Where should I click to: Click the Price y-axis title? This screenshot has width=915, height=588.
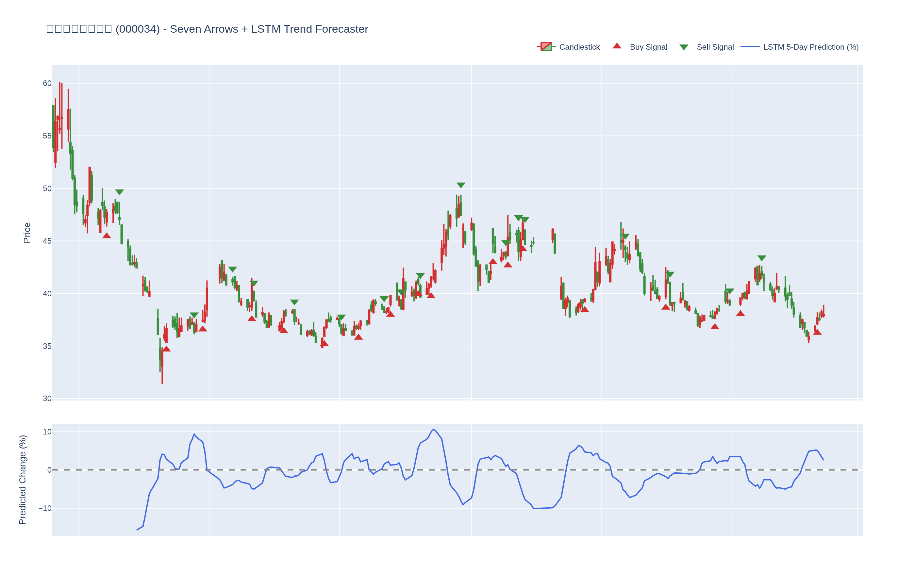(27, 233)
